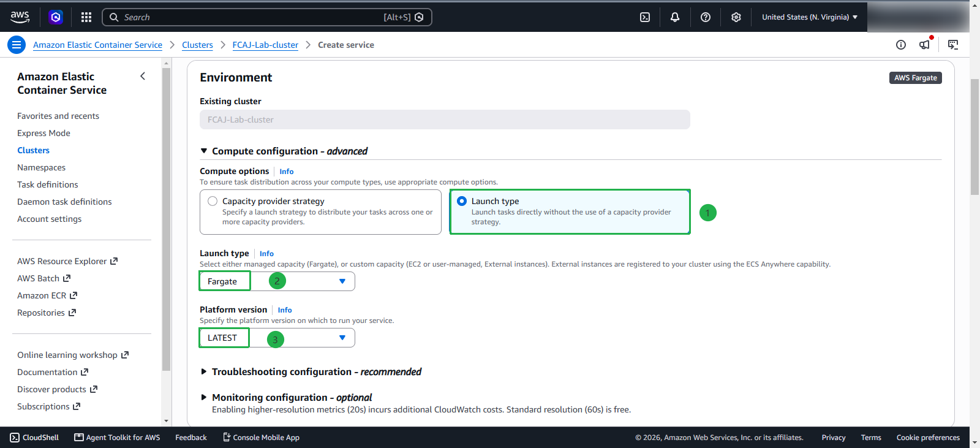Open the settings gear in top bar
Image resolution: width=980 pixels, height=448 pixels.
click(x=736, y=17)
